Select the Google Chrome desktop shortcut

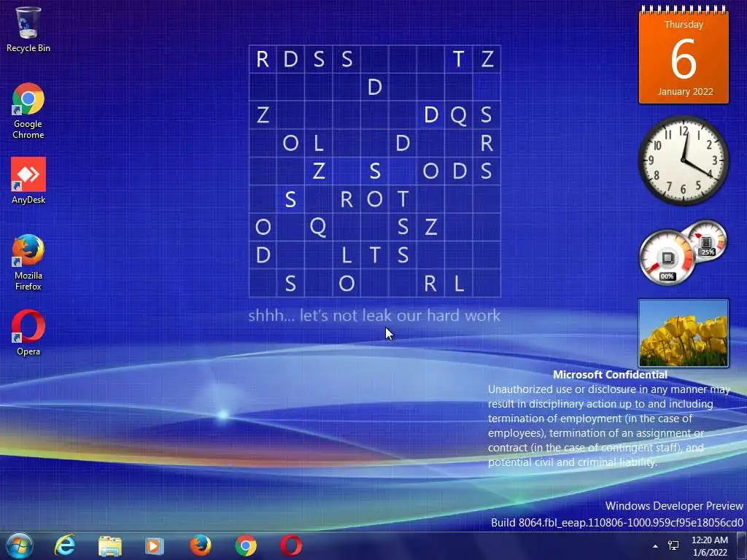pyautogui.click(x=28, y=111)
